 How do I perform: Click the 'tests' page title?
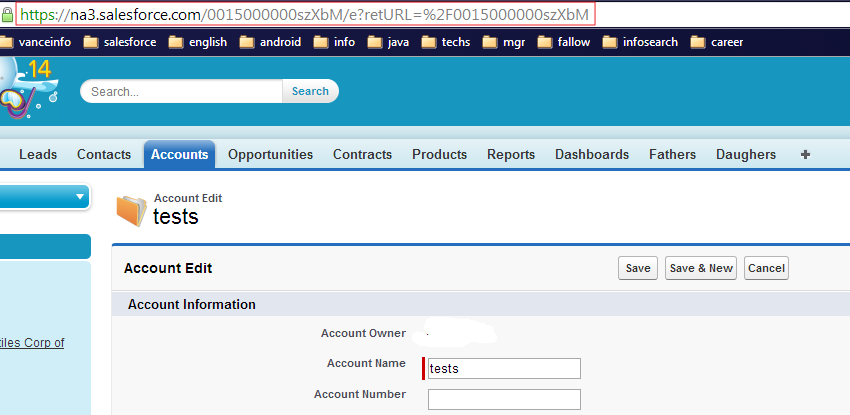pyautogui.click(x=176, y=217)
